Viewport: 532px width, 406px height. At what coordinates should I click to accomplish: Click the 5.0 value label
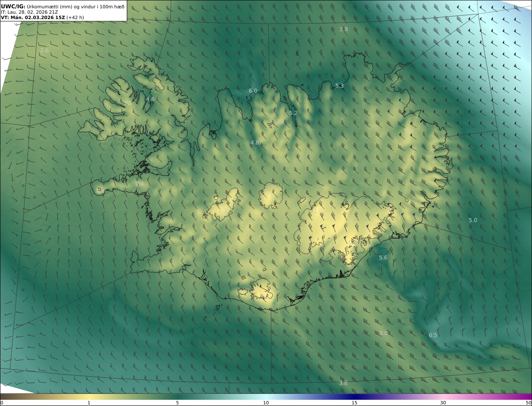click(473, 220)
